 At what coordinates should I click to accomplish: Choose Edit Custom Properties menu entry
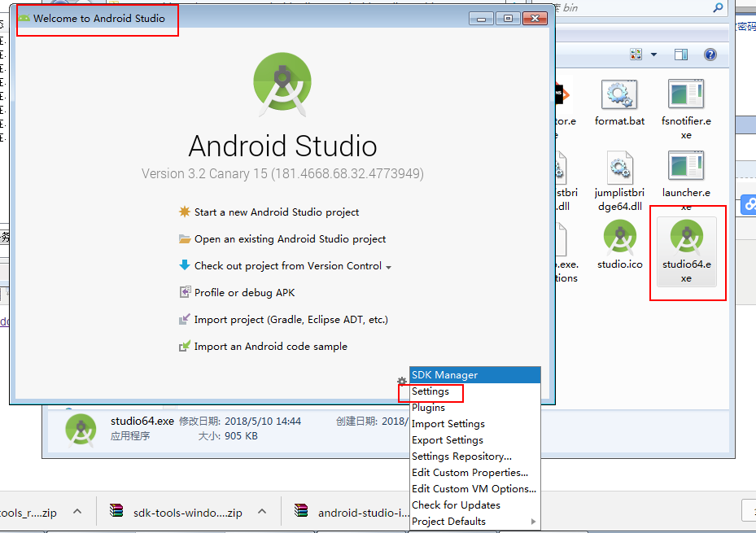pos(475,473)
